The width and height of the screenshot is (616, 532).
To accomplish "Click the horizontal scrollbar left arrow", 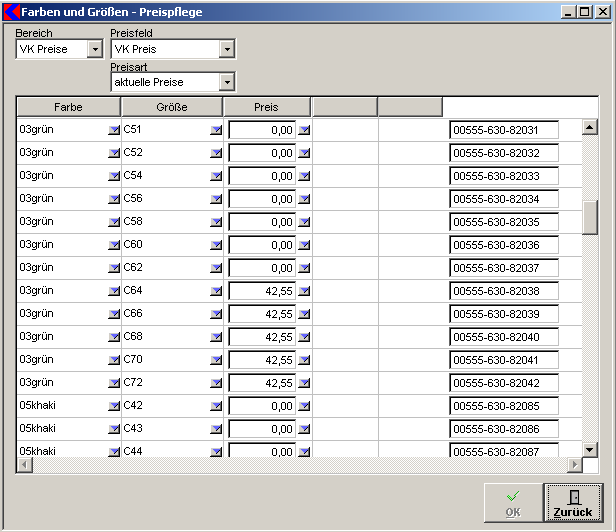I will (24, 465).
